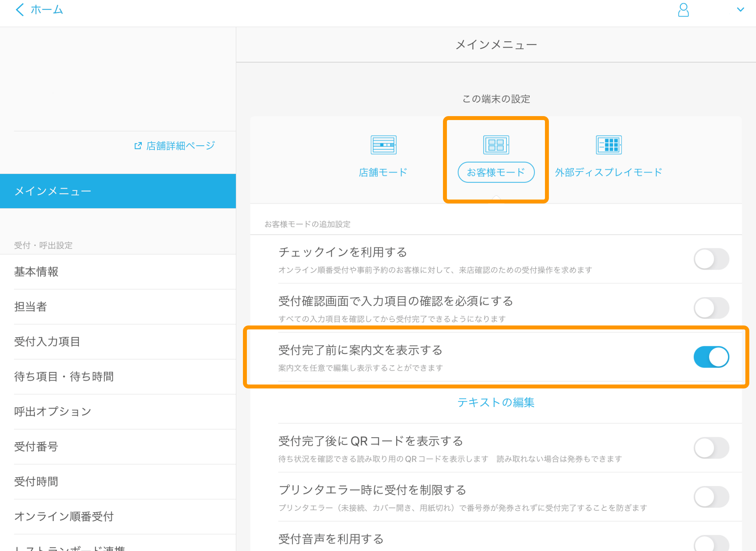This screenshot has width=756, height=551.
Task: Open the 店舗詳細ページ link
Action: 180,146
